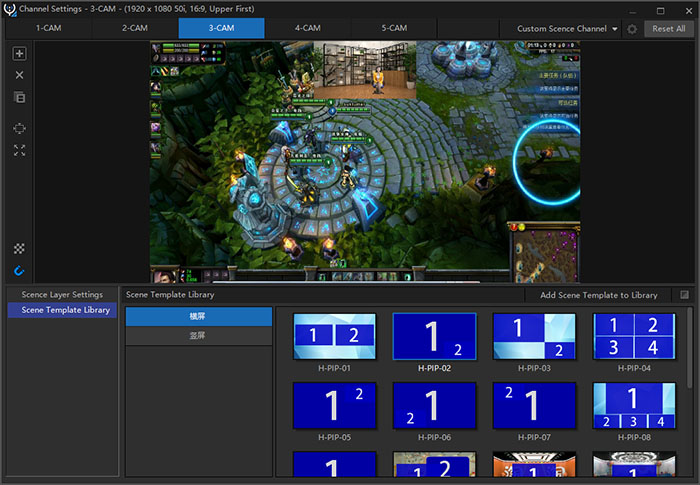
Task: Click the add layer plus icon
Action: click(x=19, y=54)
